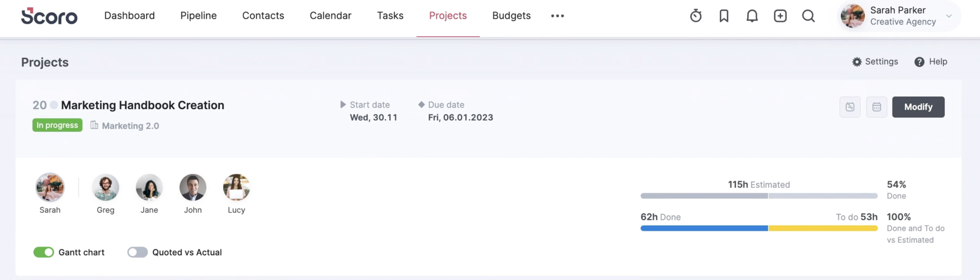Open the Marketing 2.0 company link

[x=130, y=126]
